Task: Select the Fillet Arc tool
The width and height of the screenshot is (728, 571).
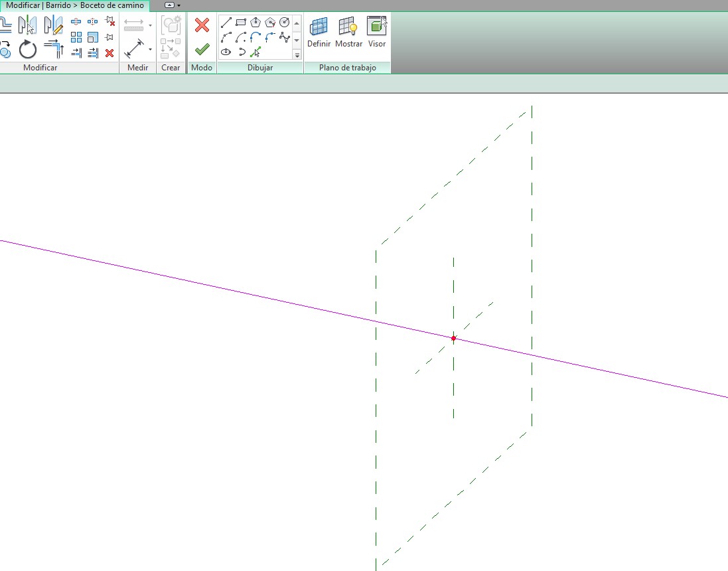Action: (x=270, y=37)
